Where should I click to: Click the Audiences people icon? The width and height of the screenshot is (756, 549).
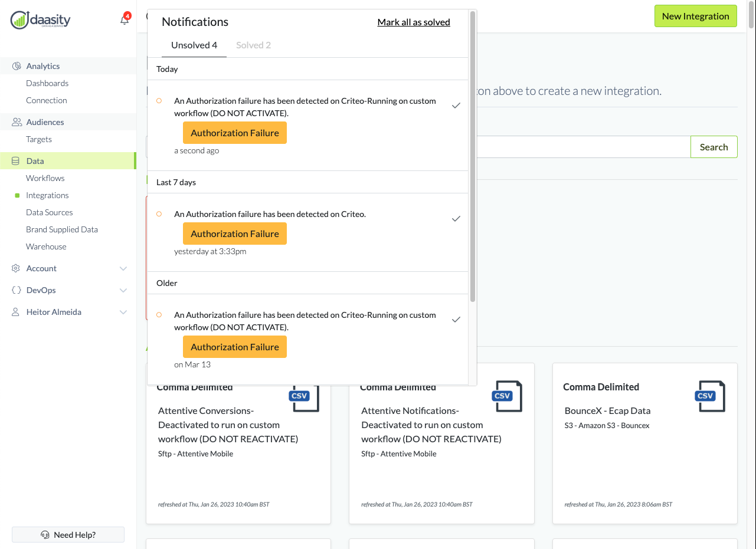tap(17, 122)
